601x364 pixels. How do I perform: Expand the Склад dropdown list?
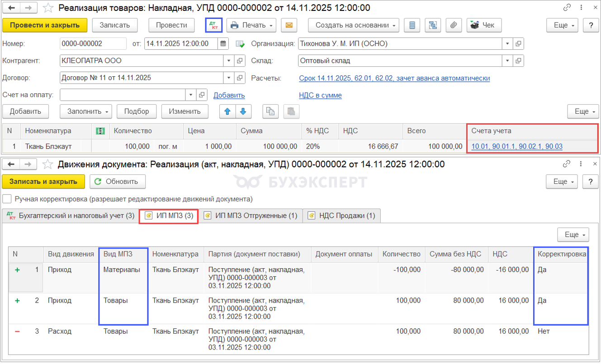tap(508, 61)
